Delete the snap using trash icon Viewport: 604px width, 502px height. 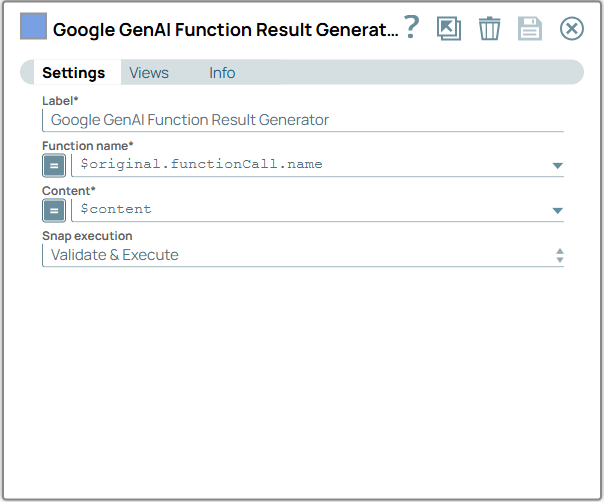[490, 29]
